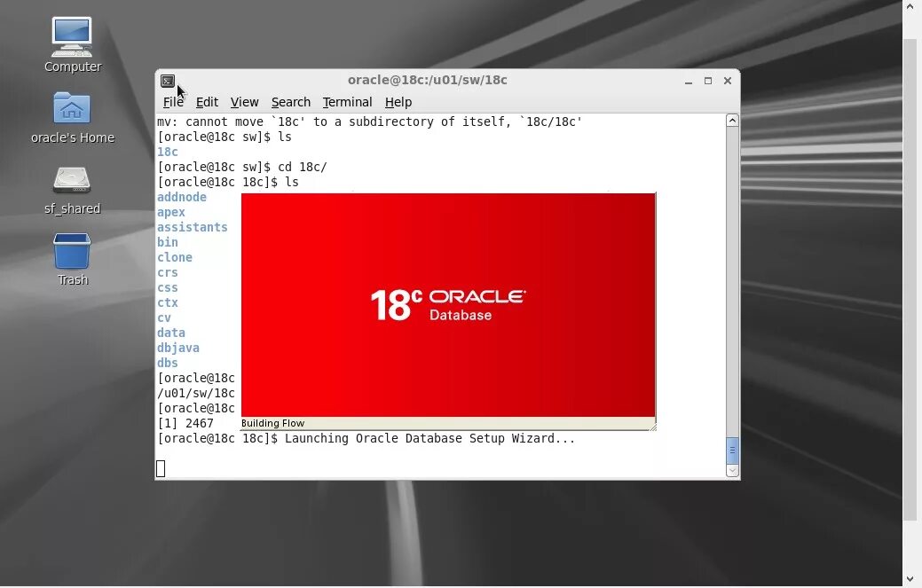The width and height of the screenshot is (922, 588).
Task: Click the '[1] 2467' job line
Action: (185, 424)
